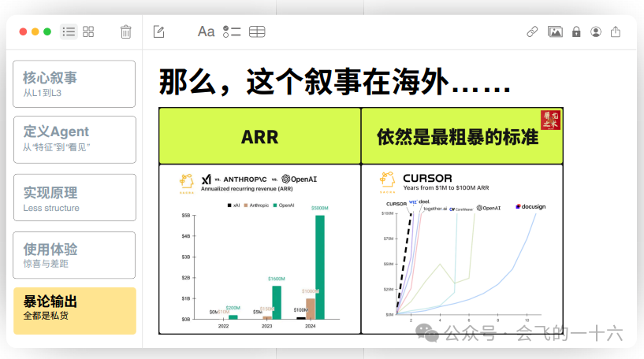Add a link using chain icon
The width and height of the screenshot is (644, 359).
pos(532,31)
